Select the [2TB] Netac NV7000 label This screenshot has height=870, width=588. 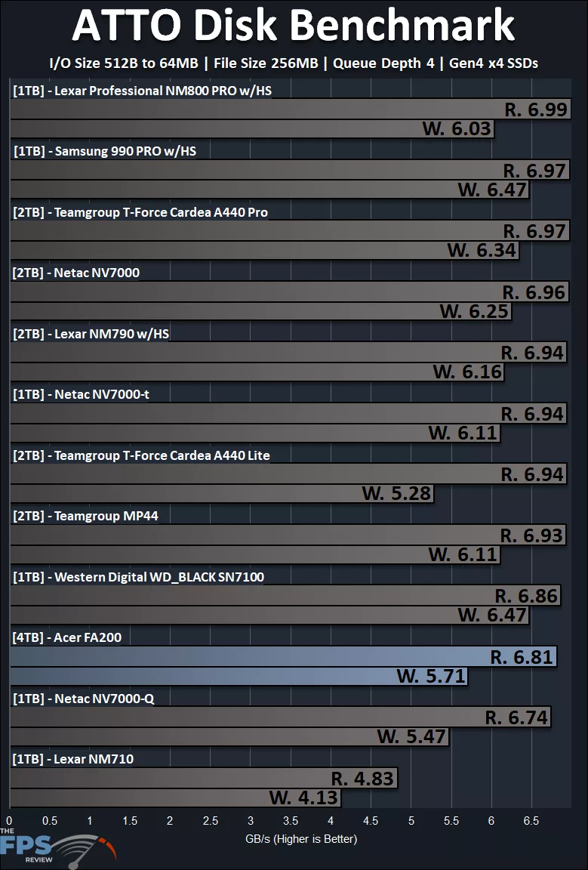[76, 273]
